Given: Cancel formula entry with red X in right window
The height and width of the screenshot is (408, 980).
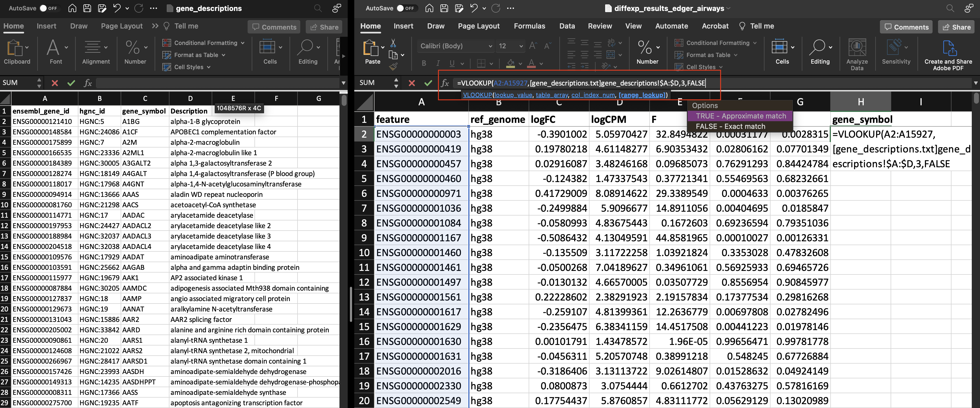Looking at the screenshot, I should 412,83.
